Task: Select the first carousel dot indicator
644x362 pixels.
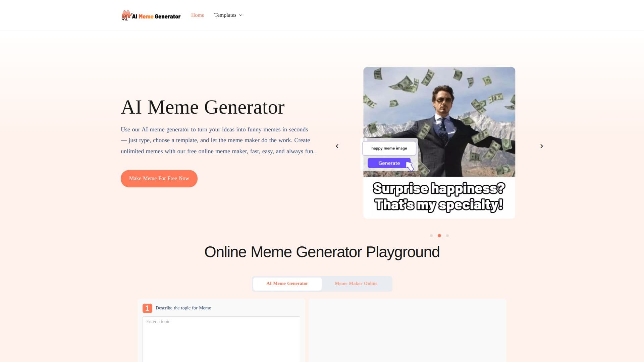Action: point(431,236)
